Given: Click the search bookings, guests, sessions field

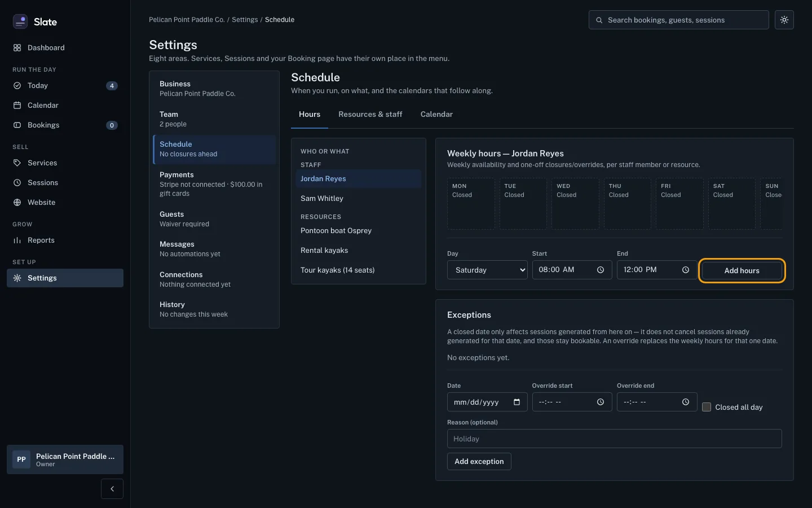Looking at the screenshot, I should pyautogui.click(x=679, y=20).
